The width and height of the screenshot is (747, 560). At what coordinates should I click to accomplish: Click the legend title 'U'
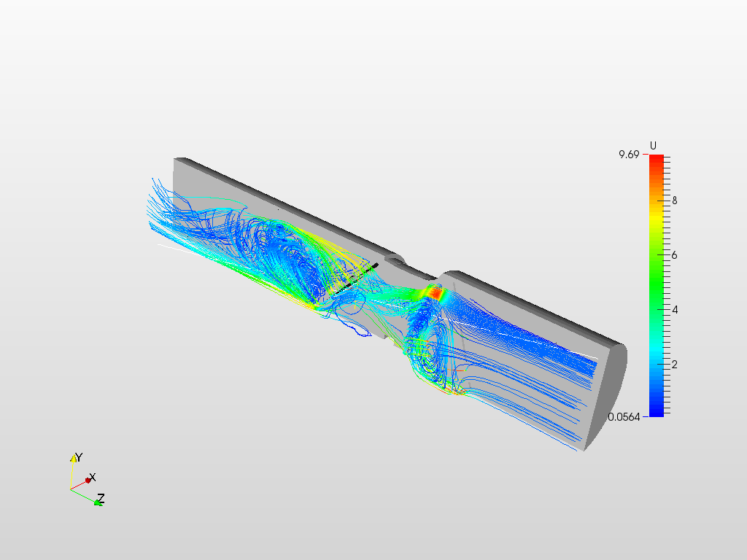[653, 146]
